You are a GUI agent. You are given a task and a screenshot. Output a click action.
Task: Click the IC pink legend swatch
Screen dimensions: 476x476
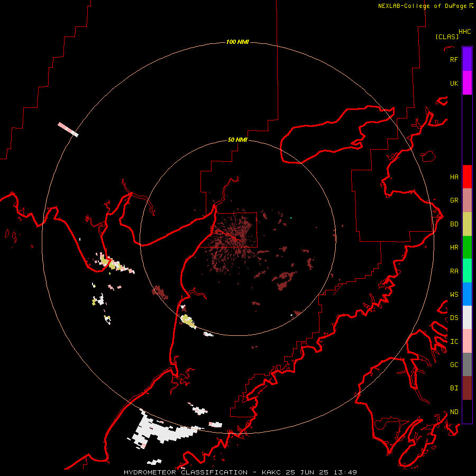coord(467,341)
